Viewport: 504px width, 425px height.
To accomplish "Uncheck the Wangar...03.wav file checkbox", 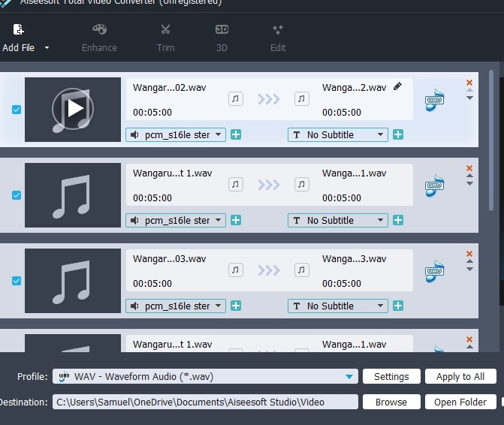I will click(17, 281).
